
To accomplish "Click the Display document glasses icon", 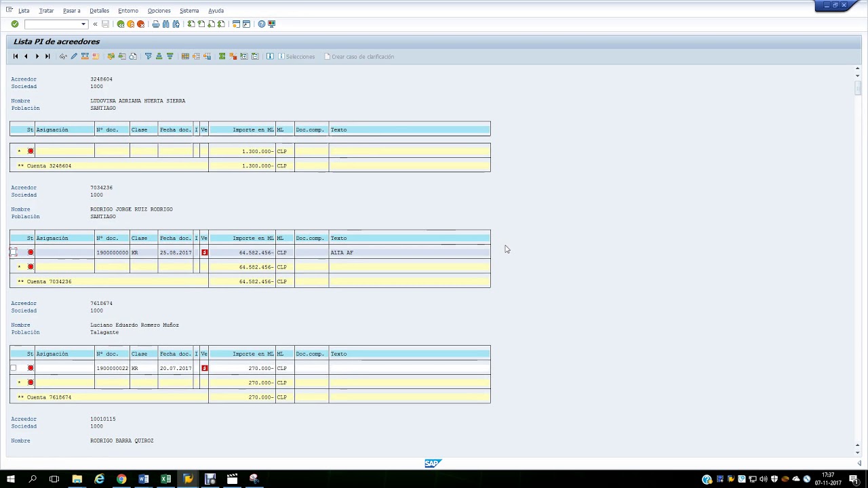I will click(63, 56).
